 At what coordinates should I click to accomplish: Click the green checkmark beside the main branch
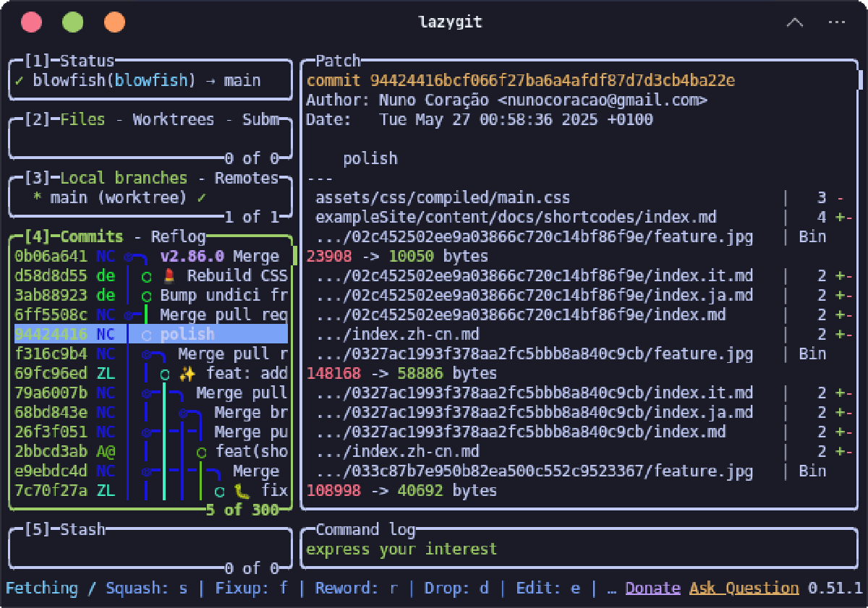pyautogui.click(x=202, y=197)
